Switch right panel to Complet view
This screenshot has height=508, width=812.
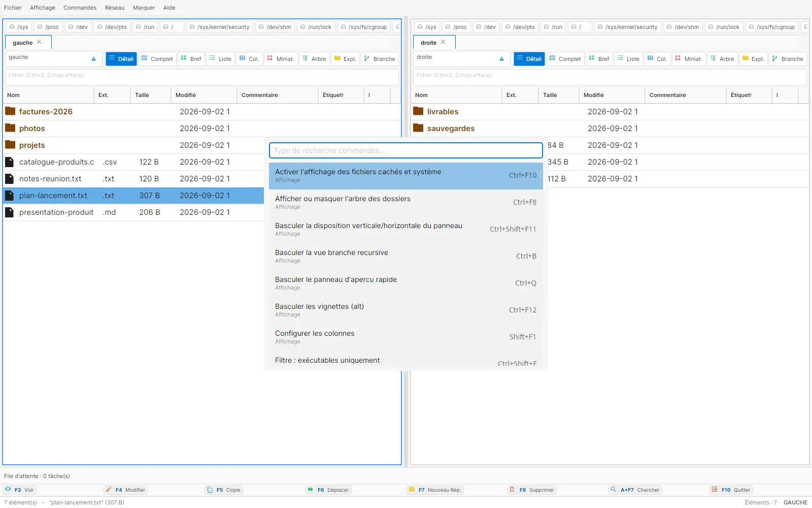(x=565, y=59)
